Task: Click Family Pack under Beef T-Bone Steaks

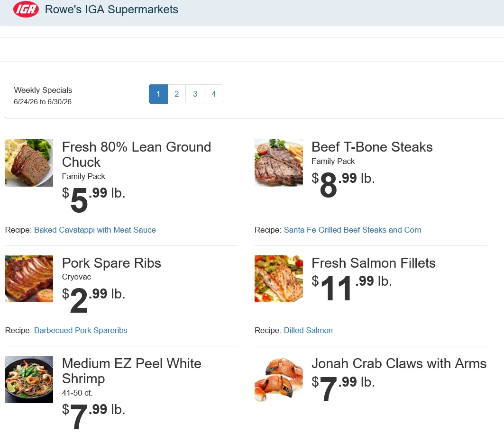Action: (x=333, y=161)
